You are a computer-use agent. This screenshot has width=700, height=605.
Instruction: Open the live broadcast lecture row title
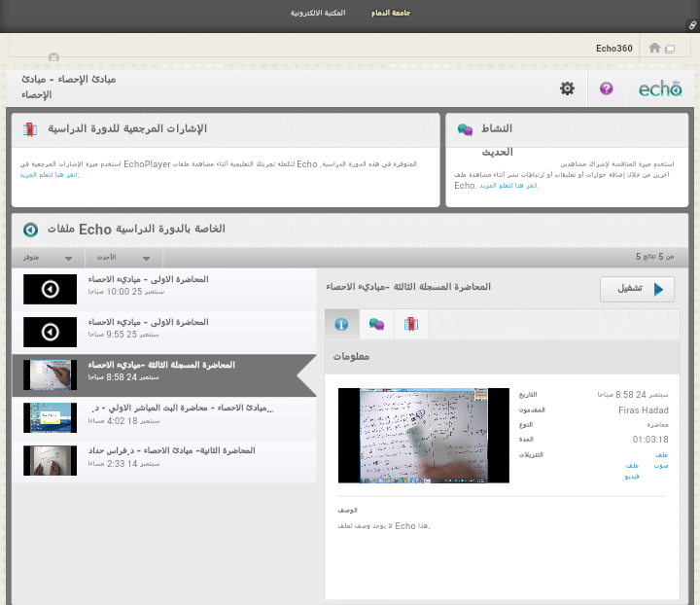(181, 409)
